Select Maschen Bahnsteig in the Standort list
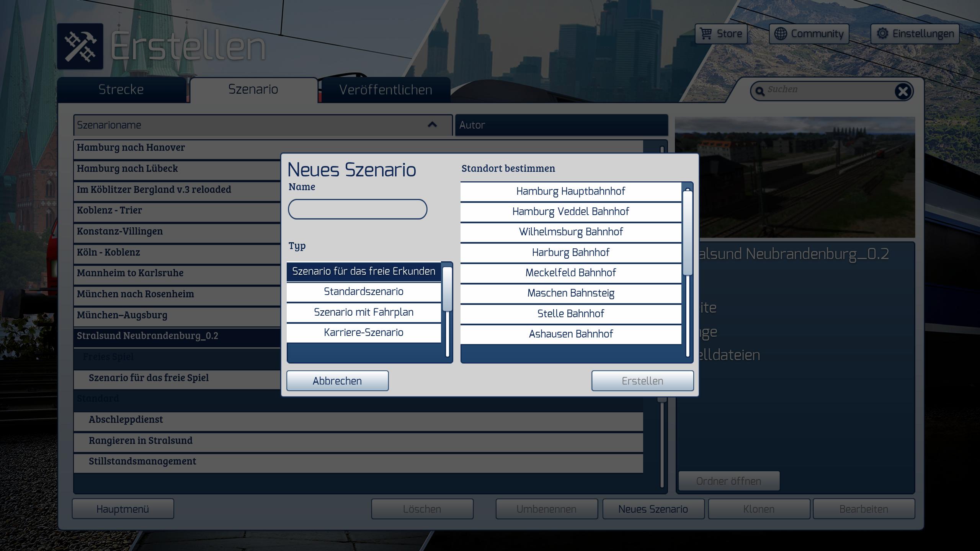The image size is (980, 551). click(570, 293)
